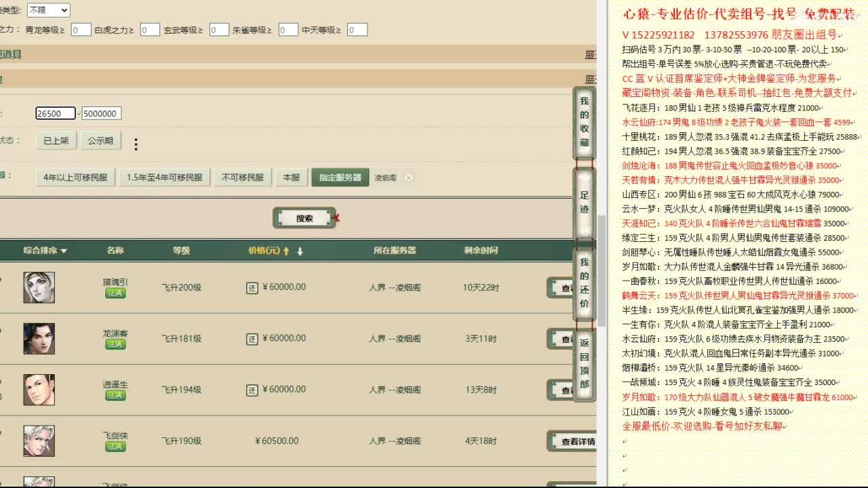Screen dimensions: 868x488
Task: Open 逍遥生 character avatar
Action: tap(39, 390)
